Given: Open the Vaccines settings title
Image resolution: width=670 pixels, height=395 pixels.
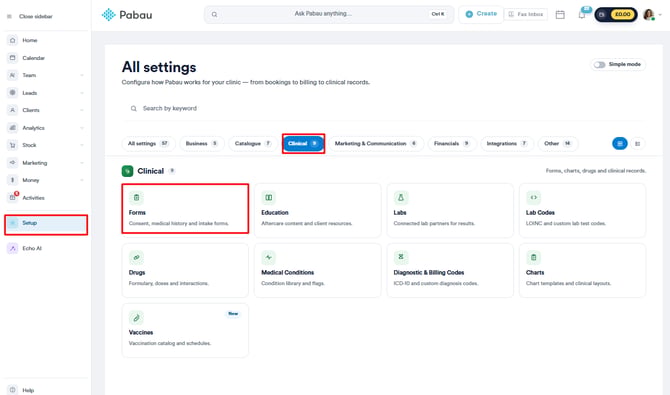Looking at the screenshot, I should [x=141, y=332].
